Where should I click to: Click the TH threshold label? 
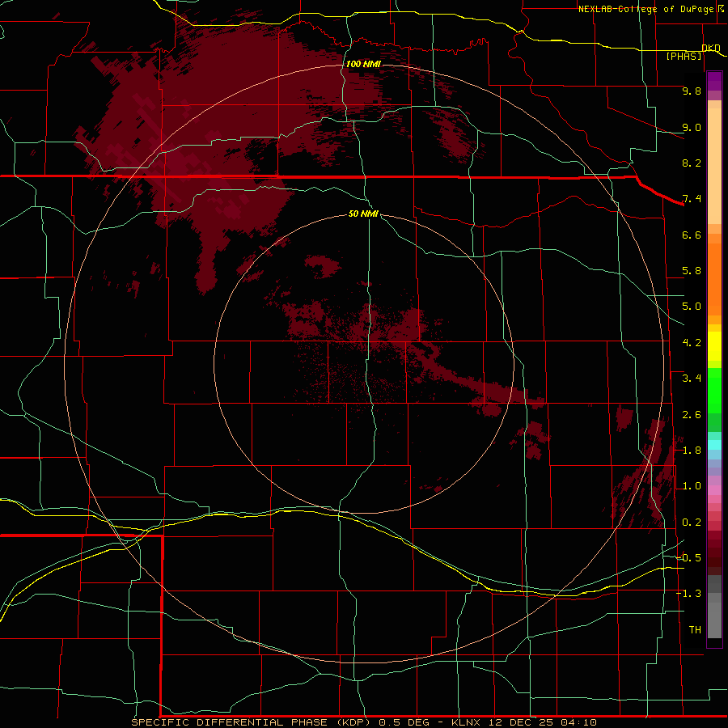695,629
